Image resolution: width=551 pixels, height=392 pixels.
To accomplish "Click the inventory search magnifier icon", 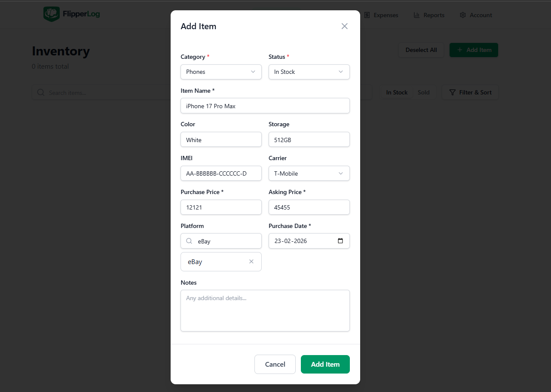I will [x=41, y=92].
